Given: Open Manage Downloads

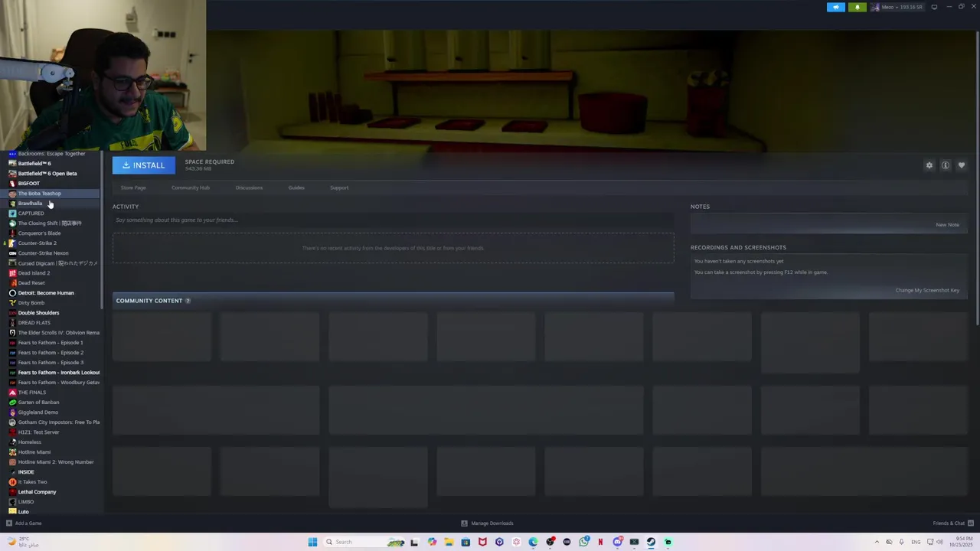Looking at the screenshot, I should 487,523.
